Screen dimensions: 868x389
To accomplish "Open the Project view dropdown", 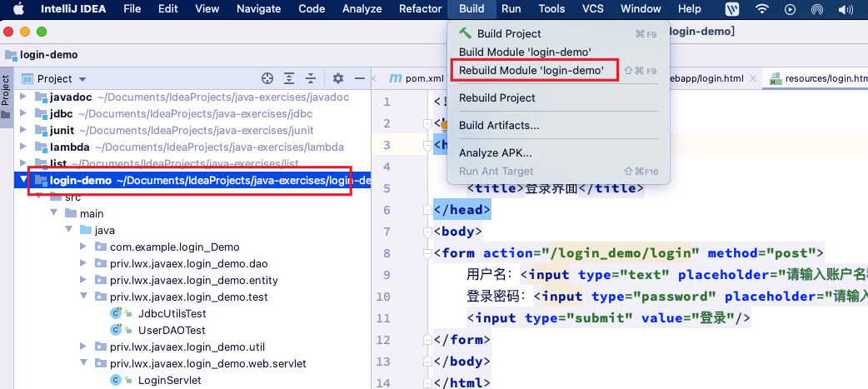I will pyautogui.click(x=53, y=78).
